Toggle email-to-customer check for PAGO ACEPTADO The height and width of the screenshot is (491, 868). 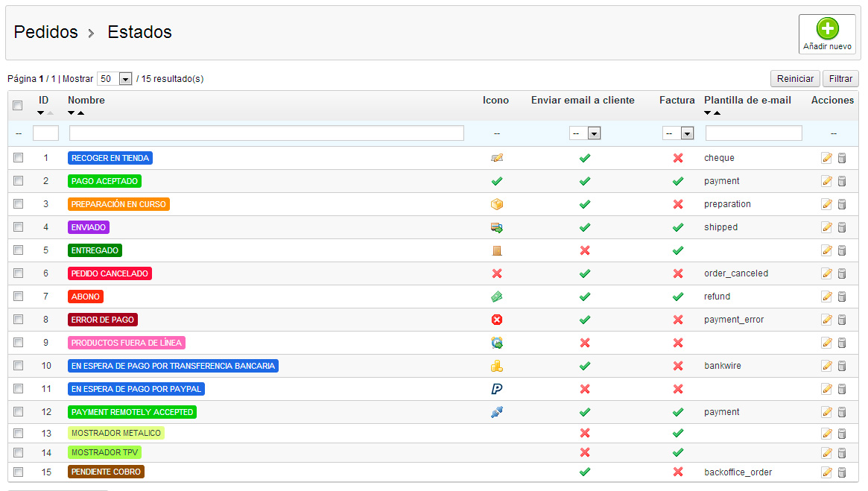(585, 181)
